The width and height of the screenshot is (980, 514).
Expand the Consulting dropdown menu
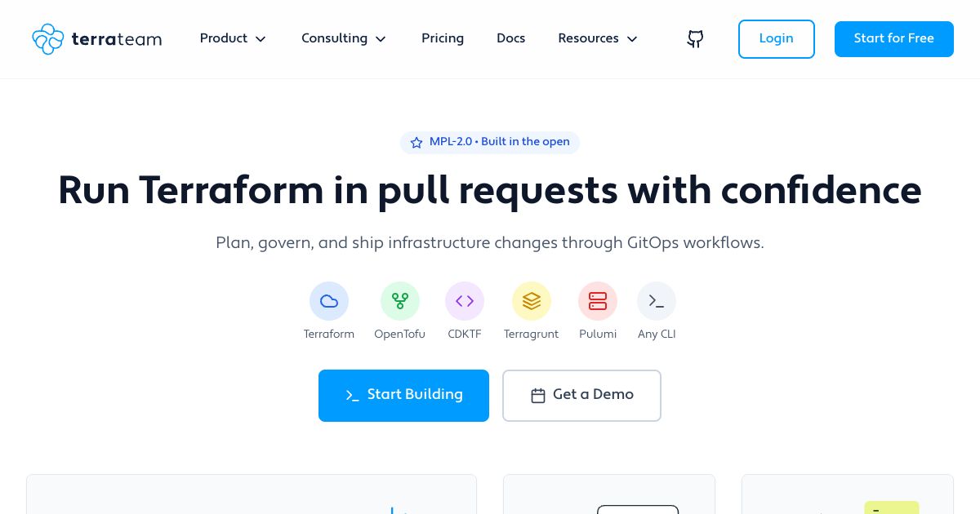[x=344, y=38]
